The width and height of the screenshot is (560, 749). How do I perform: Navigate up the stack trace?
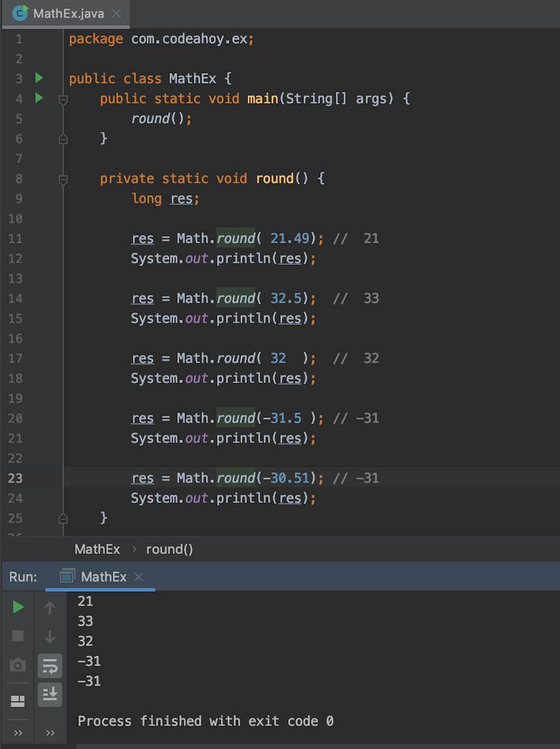pyautogui.click(x=50, y=607)
